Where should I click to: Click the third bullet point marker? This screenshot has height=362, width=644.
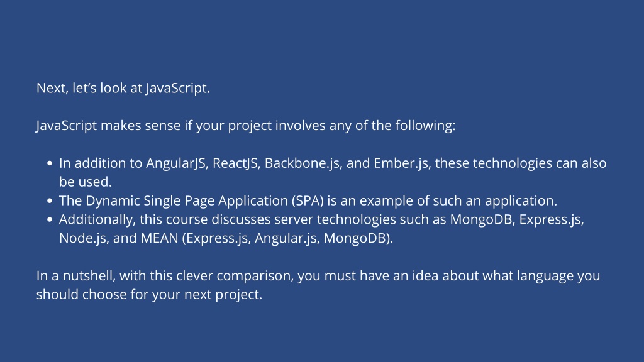point(50,219)
